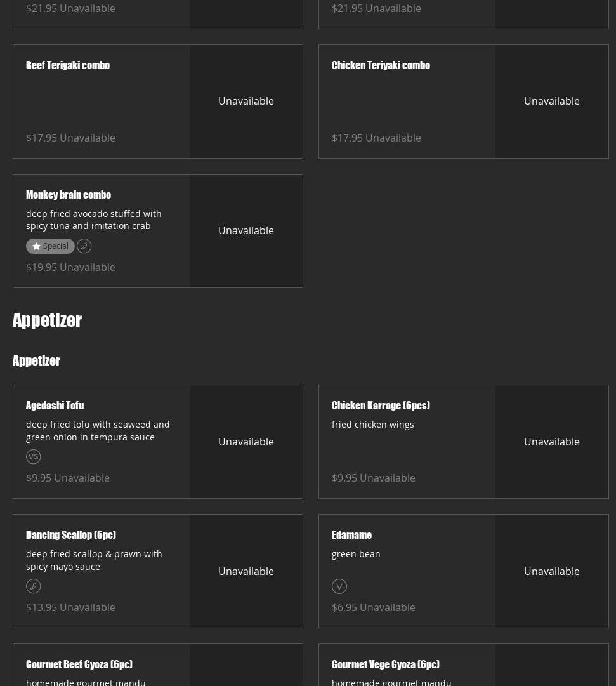Select Chicken Karrage (6pcs) title
Screen dimensions: 616x686
381,406
